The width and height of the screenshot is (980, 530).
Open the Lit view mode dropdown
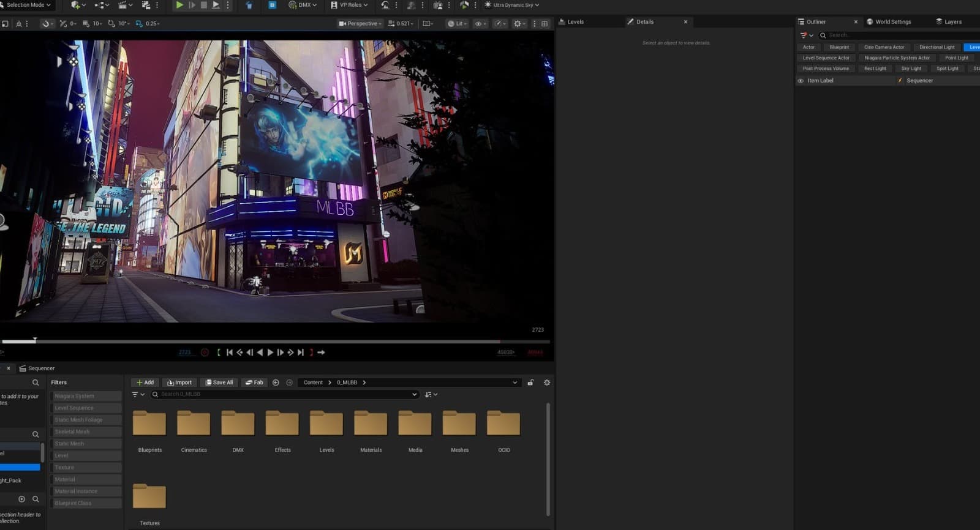[457, 24]
